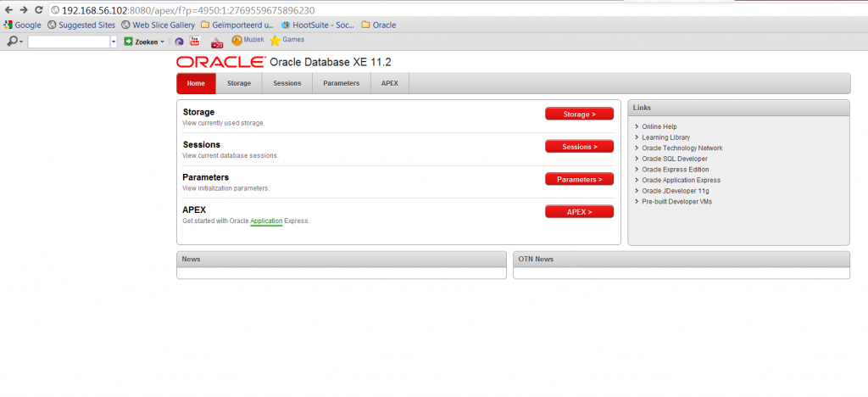Switch to the APEX tab

[x=390, y=84]
